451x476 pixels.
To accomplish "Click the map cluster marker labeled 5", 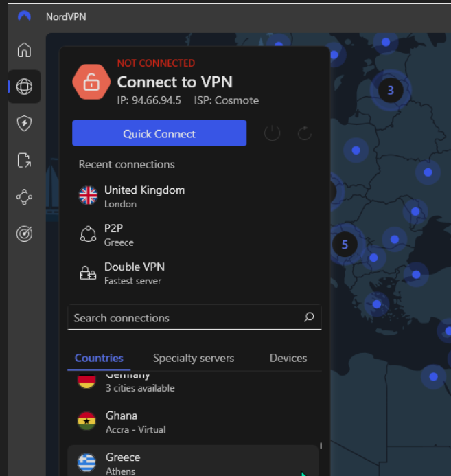I will (x=345, y=245).
